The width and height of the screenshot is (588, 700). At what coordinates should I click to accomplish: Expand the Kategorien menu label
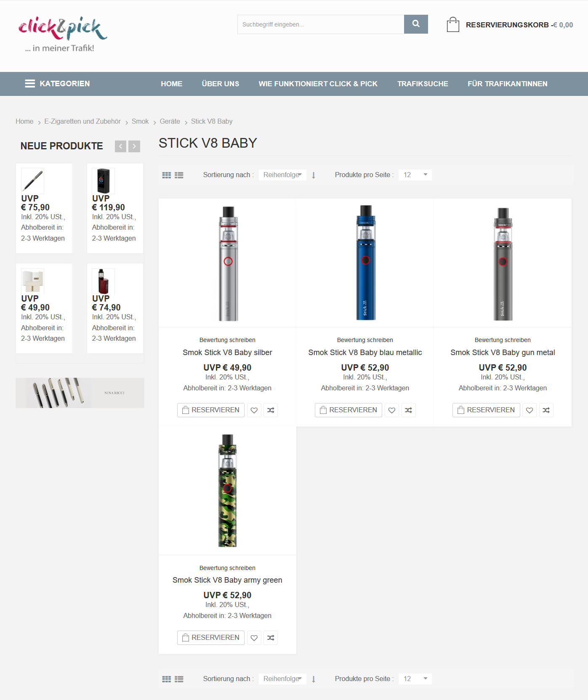pos(65,84)
